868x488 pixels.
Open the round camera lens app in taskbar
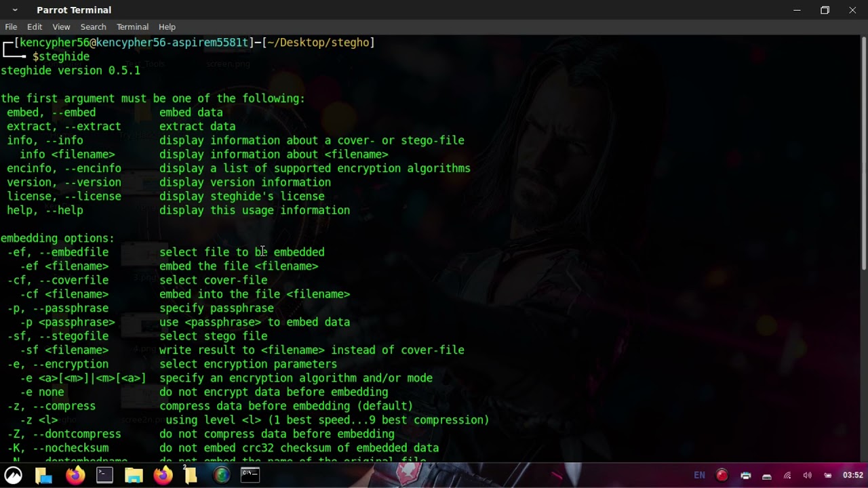pos(222,475)
